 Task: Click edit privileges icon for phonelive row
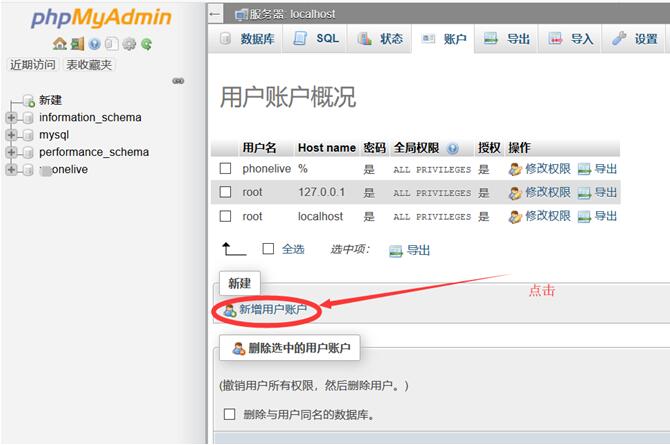pos(515,169)
